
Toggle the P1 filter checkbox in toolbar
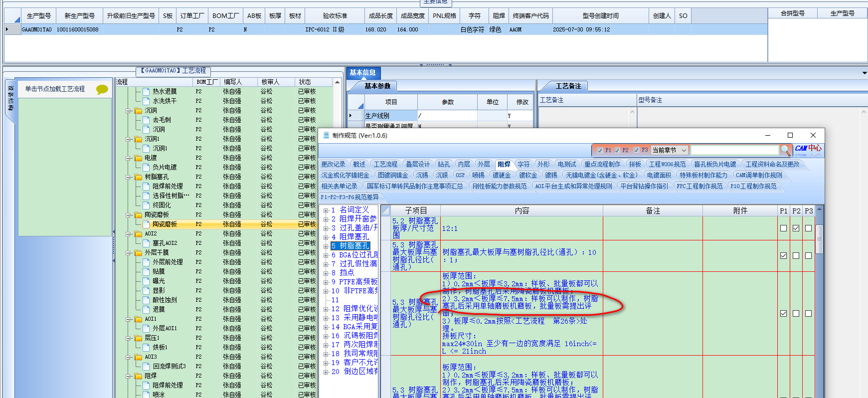click(x=600, y=150)
